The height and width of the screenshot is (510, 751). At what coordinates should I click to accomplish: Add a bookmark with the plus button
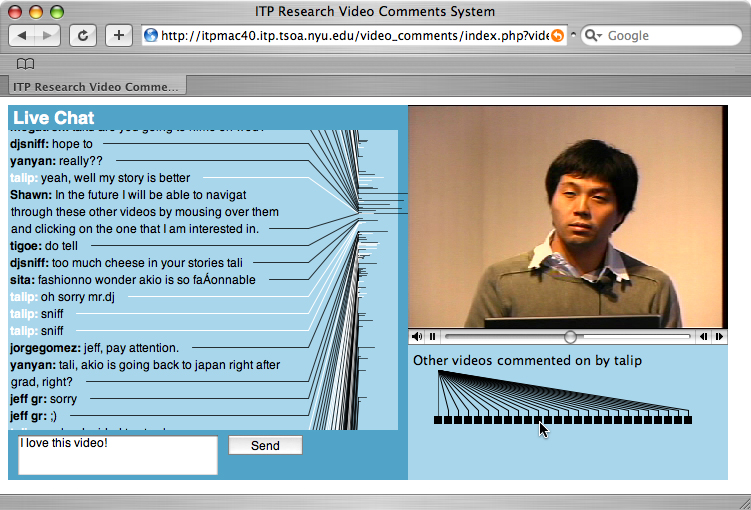118,36
